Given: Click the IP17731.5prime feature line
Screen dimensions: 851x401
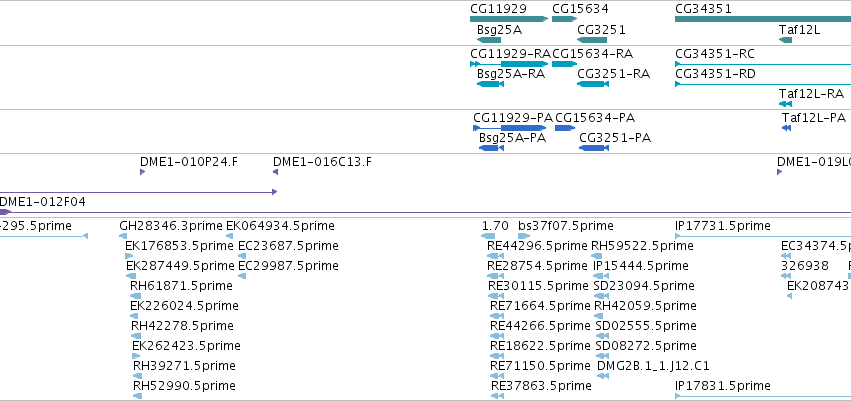Looking at the screenshot, I should tap(763, 236).
